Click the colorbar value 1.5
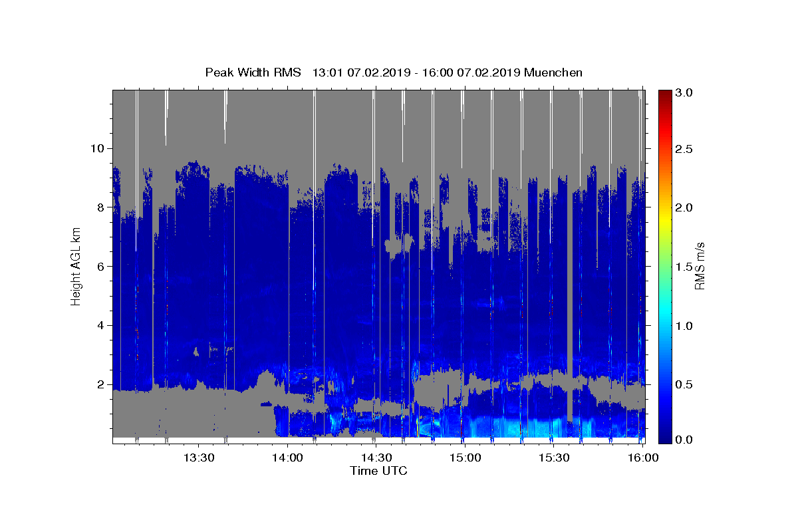This screenshot has width=798, height=532. [685, 267]
